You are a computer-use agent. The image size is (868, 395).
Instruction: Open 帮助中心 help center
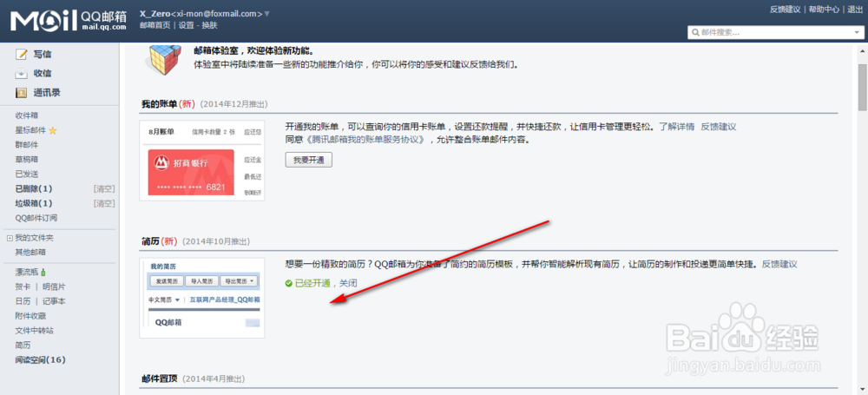(x=825, y=10)
